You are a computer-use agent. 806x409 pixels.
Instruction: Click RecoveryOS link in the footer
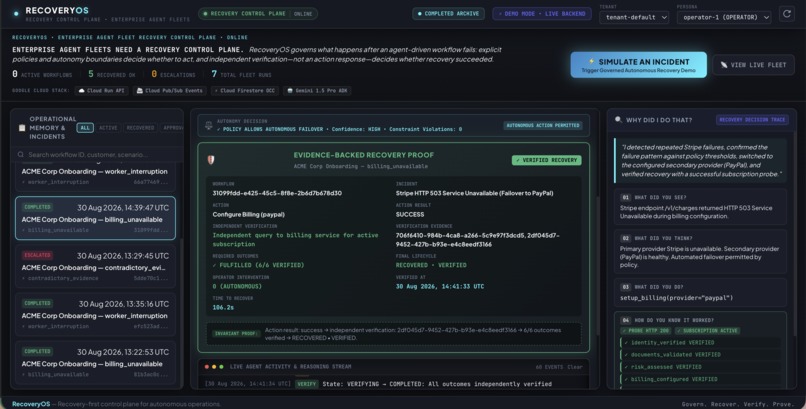[x=31, y=404]
